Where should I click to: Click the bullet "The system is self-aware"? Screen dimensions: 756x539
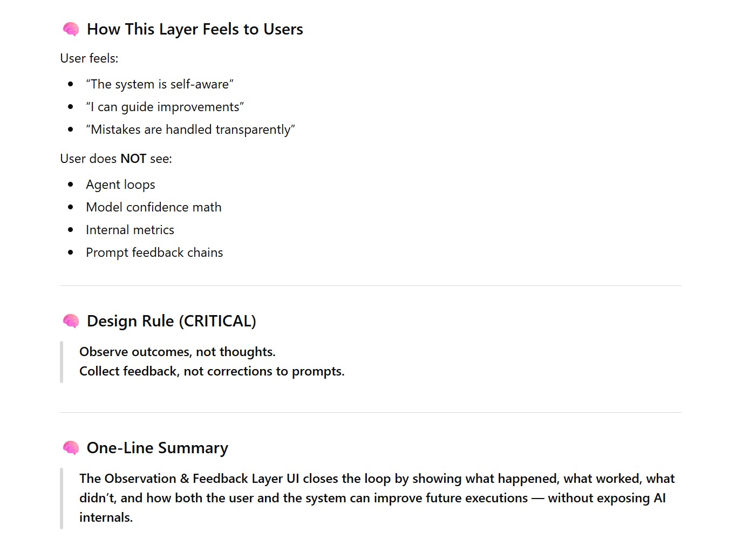coord(160,84)
